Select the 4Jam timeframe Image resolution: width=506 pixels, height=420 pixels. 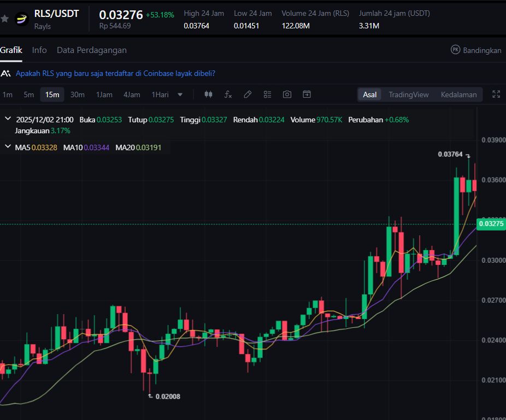[x=132, y=94]
